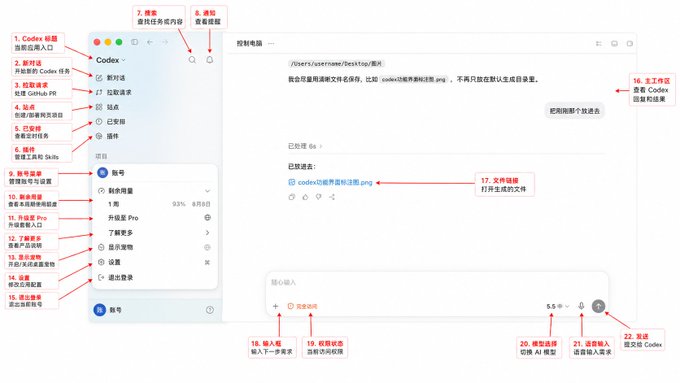
Task: Click the 账号 header in the account popup
Action: pos(154,173)
